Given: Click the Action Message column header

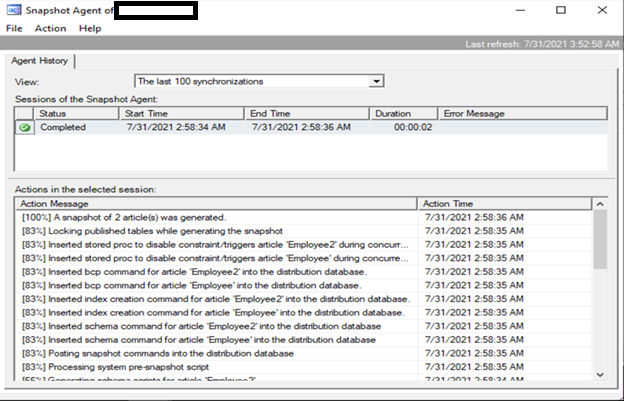Looking at the screenshot, I should (x=216, y=204).
